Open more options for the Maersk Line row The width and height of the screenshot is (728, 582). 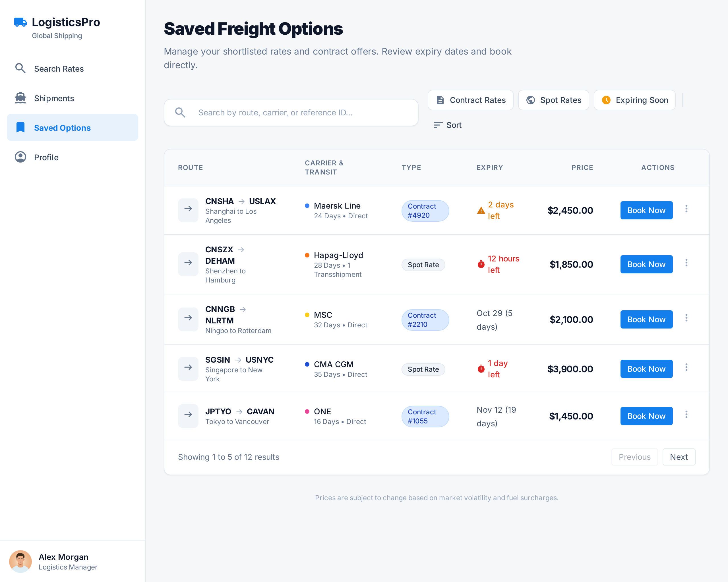tap(686, 209)
